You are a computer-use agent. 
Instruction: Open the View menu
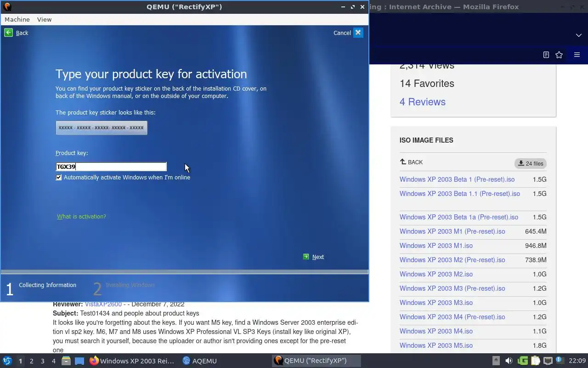point(44,19)
